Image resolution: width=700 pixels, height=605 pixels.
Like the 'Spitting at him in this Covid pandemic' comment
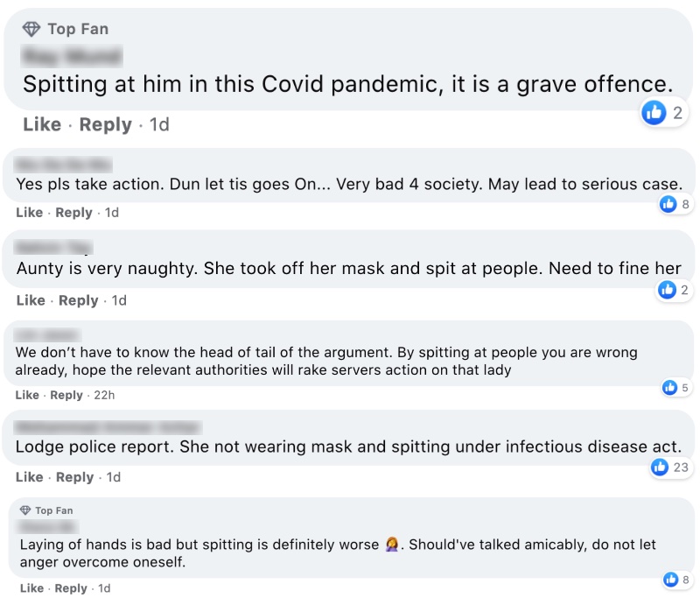point(42,124)
